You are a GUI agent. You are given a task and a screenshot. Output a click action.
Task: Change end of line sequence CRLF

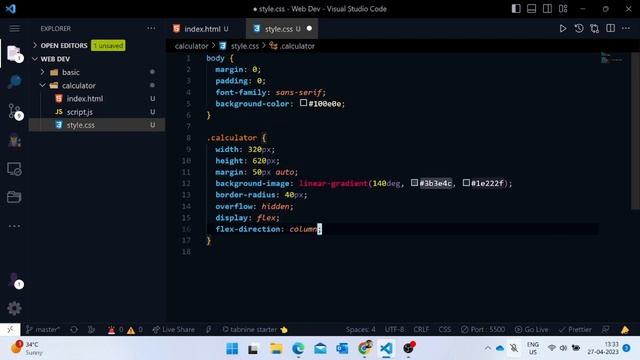(x=421, y=329)
